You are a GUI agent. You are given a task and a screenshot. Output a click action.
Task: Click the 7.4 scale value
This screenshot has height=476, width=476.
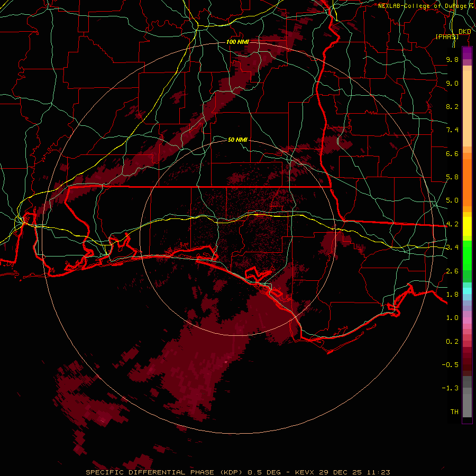[x=452, y=130]
